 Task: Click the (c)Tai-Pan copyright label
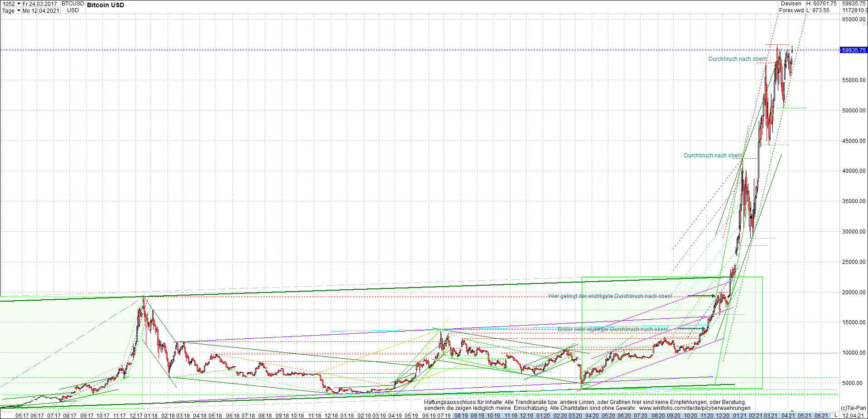click(x=854, y=408)
